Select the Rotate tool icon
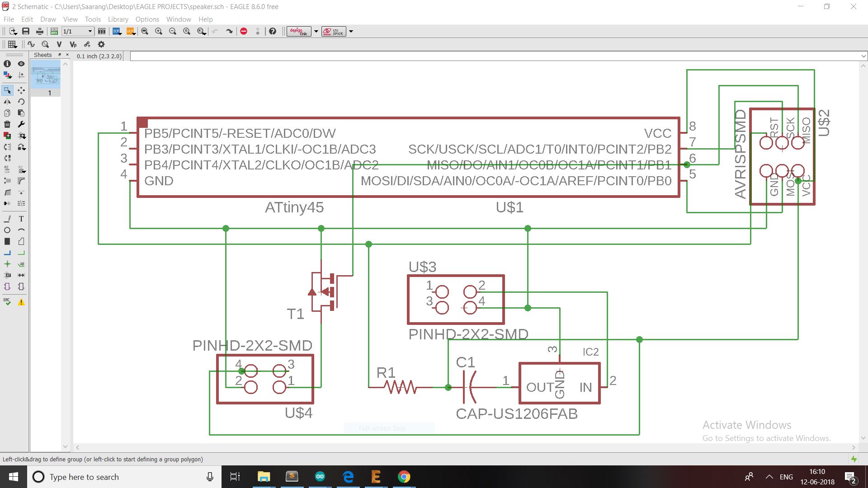 (x=21, y=101)
